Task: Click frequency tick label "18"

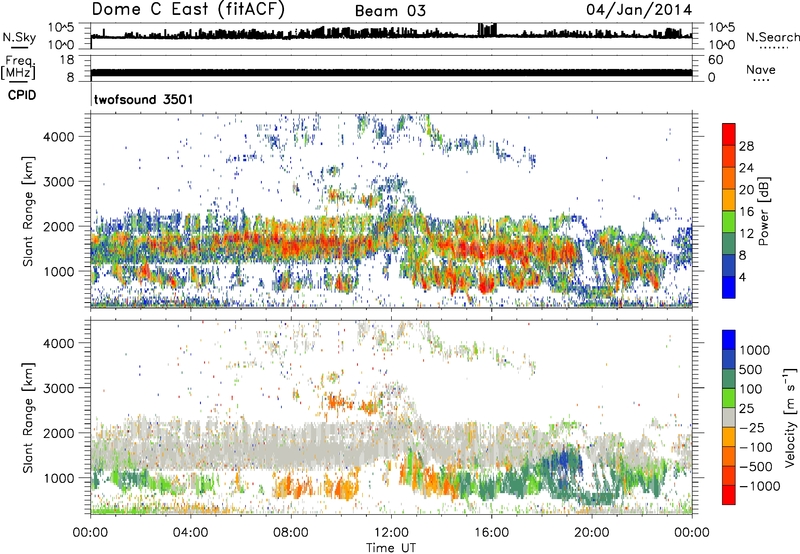Action: coord(66,60)
